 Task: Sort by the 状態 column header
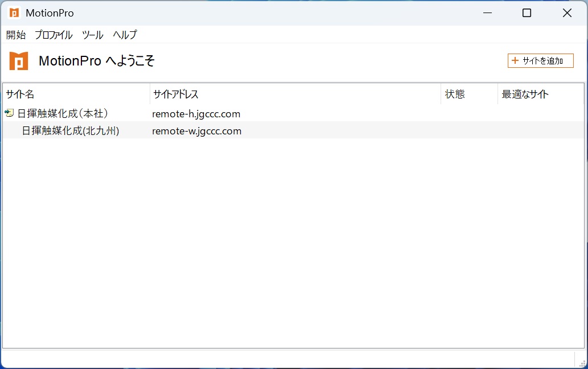[x=469, y=94]
